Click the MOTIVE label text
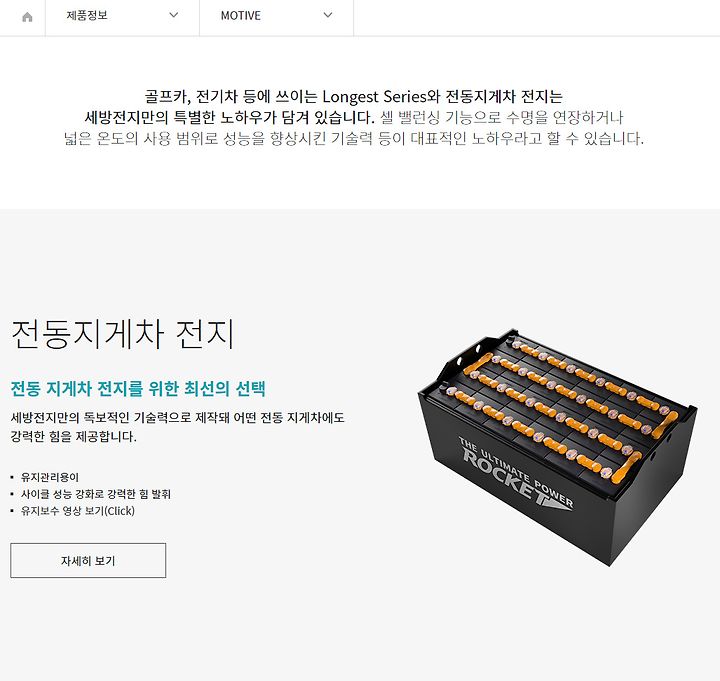The width and height of the screenshot is (720, 681). pyautogui.click(x=241, y=16)
